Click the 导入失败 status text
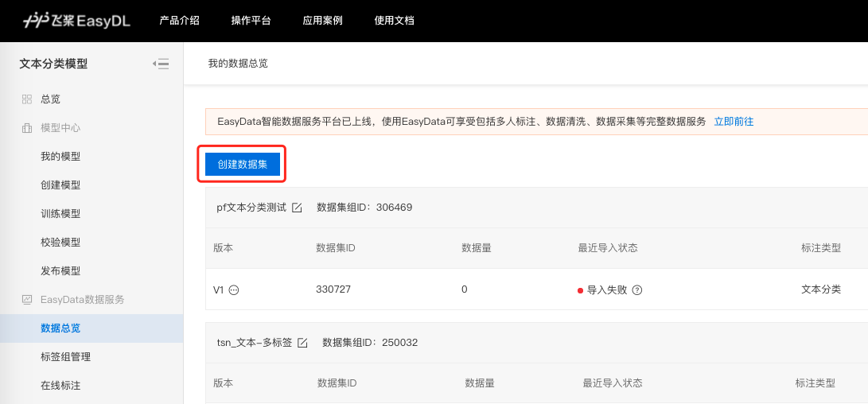This screenshot has width=868, height=404. click(607, 289)
